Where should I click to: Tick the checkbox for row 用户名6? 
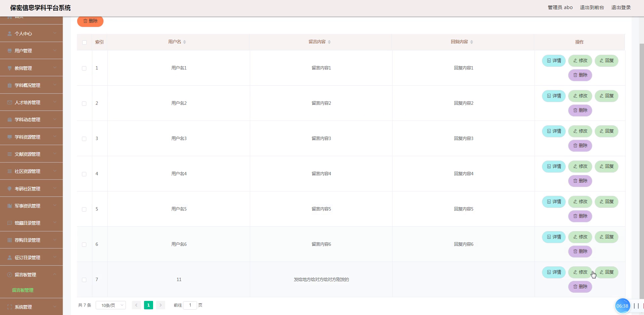pos(84,244)
